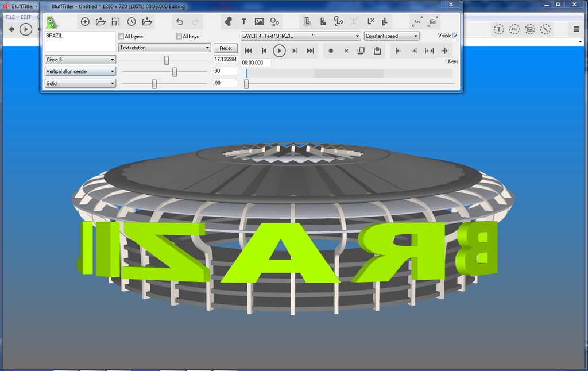Delete active layer with L-x icon
This screenshot has width=588, height=371.
click(370, 22)
